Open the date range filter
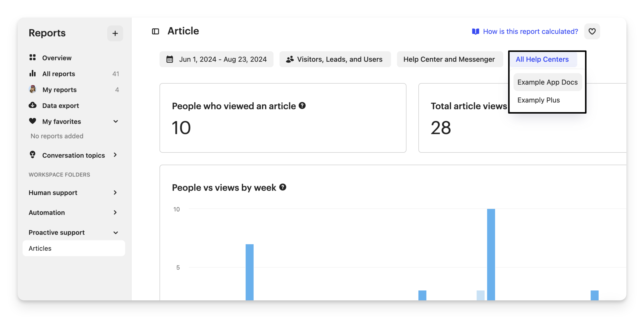This screenshot has width=644, height=318. (x=216, y=59)
